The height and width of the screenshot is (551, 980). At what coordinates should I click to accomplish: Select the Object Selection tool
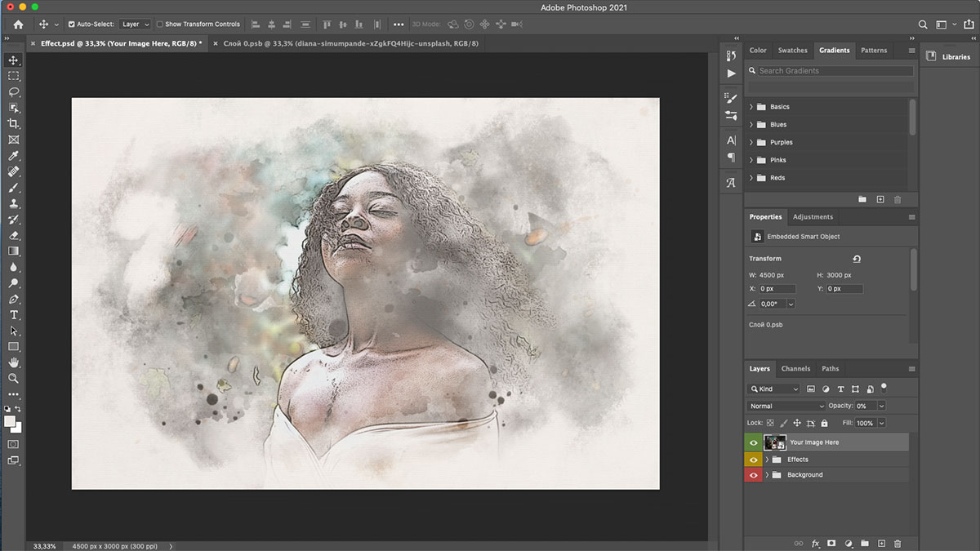(13, 108)
